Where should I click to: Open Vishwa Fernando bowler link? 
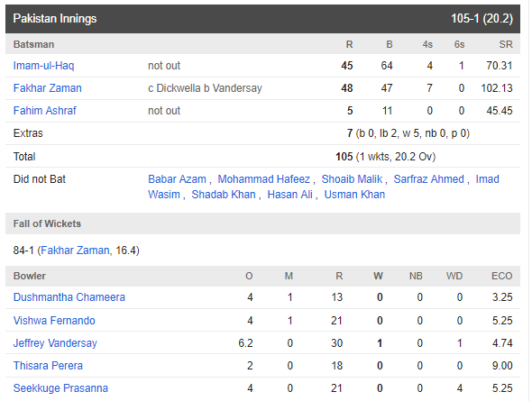54,321
